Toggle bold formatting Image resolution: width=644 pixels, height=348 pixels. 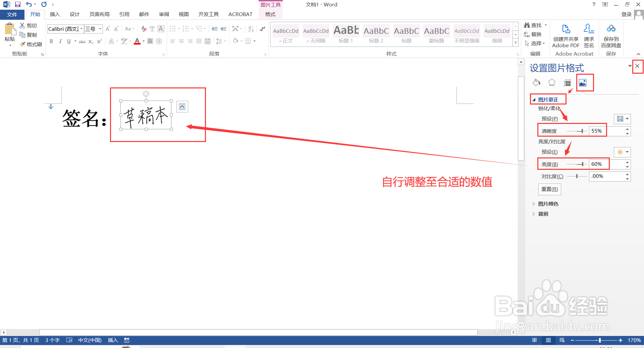click(x=51, y=41)
